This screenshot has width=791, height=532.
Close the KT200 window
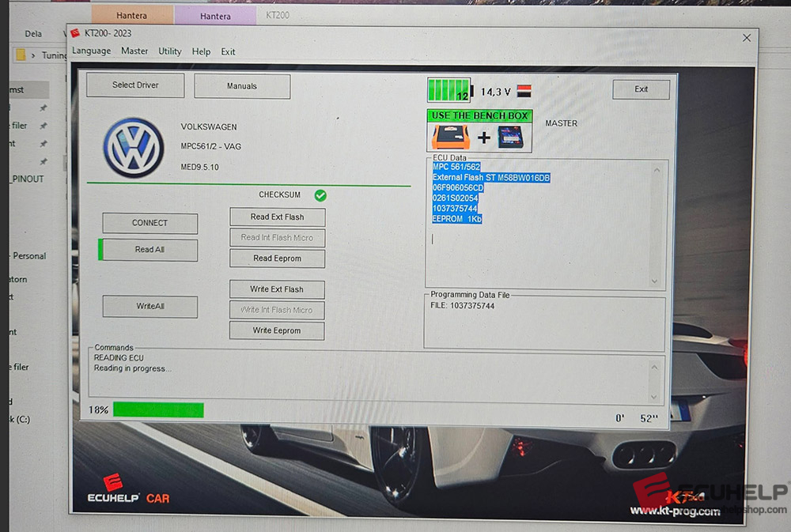click(747, 38)
